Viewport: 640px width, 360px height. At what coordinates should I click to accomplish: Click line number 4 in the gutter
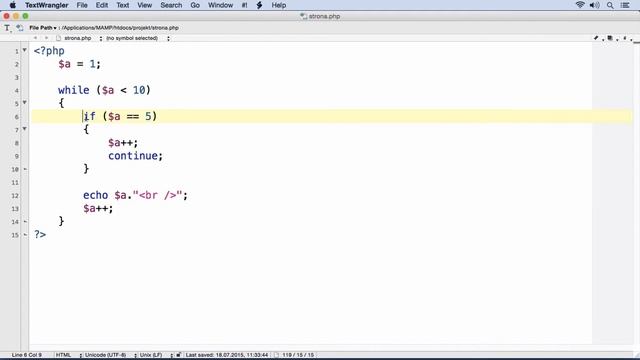pyautogui.click(x=17, y=91)
